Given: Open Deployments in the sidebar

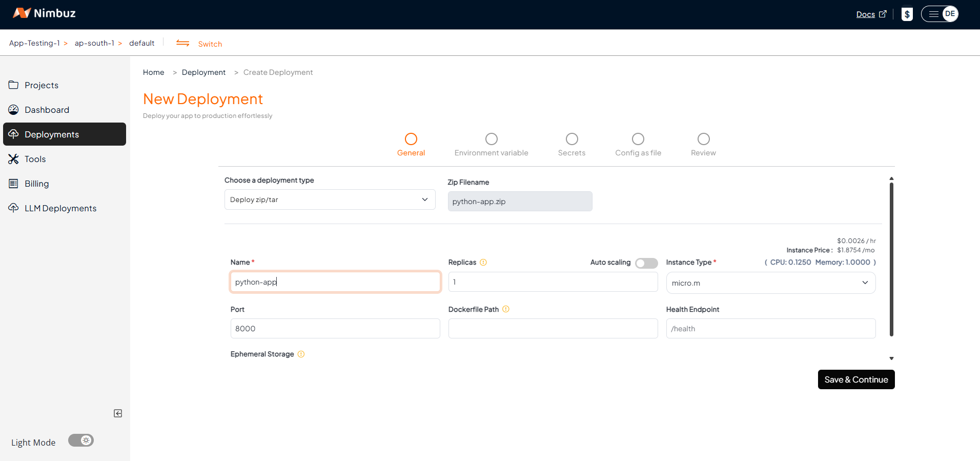Looking at the screenshot, I should (65, 134).
